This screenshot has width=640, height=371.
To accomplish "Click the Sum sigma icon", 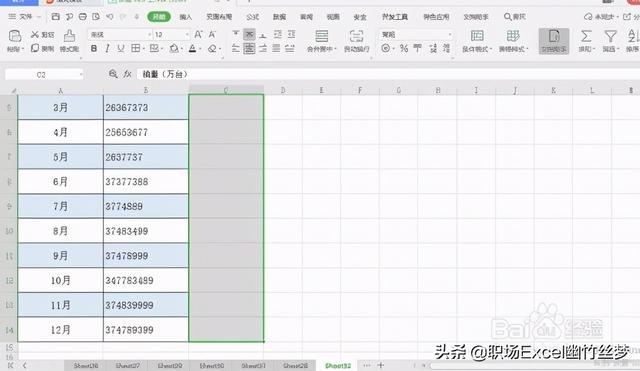I will tap(586, 36).
